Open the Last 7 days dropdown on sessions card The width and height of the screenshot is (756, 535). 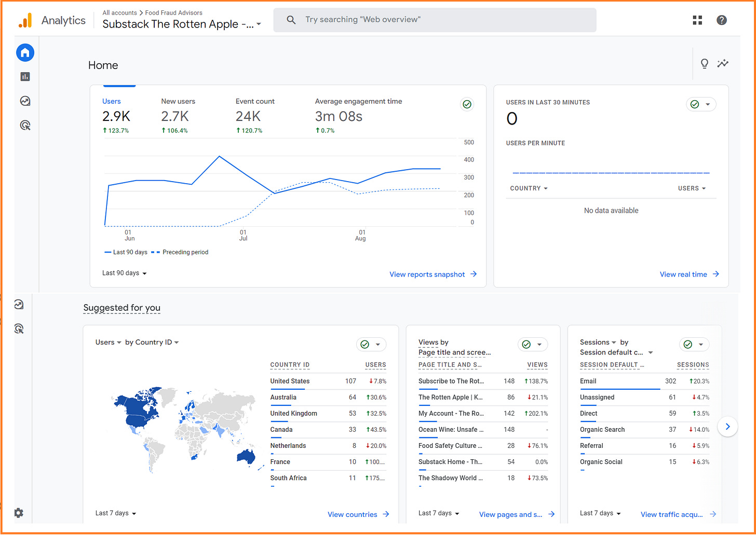click(x=601, y=513)
